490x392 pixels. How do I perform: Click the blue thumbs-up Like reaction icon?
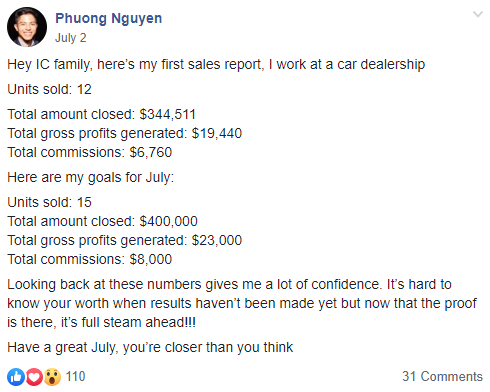[16, 377]
